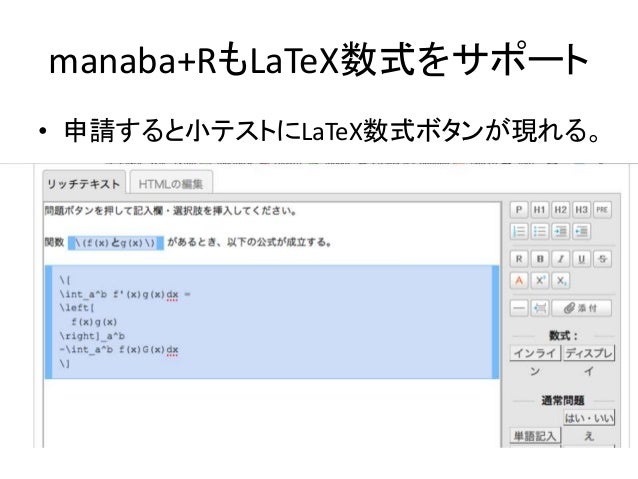Insert a 単語記入 word-entry question
The height and width of the screenshot is (479, 638).
535,436
